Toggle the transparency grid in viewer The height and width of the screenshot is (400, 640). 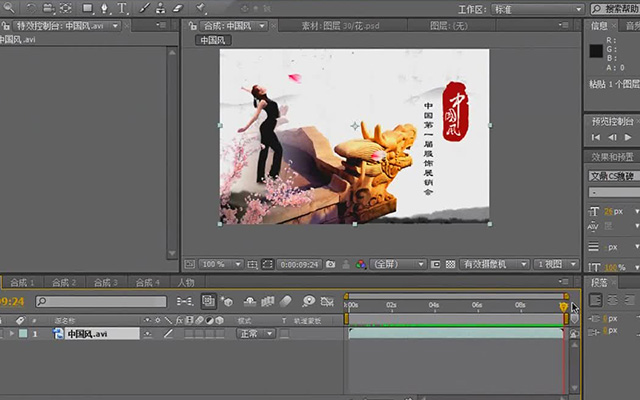point(450,264)
